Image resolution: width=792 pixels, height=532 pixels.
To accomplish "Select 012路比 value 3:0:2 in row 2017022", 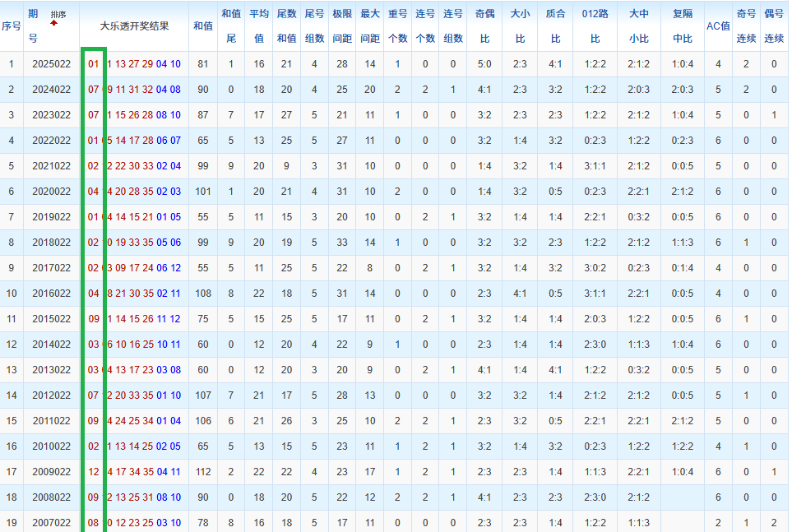I will click(x=595, y=268).
